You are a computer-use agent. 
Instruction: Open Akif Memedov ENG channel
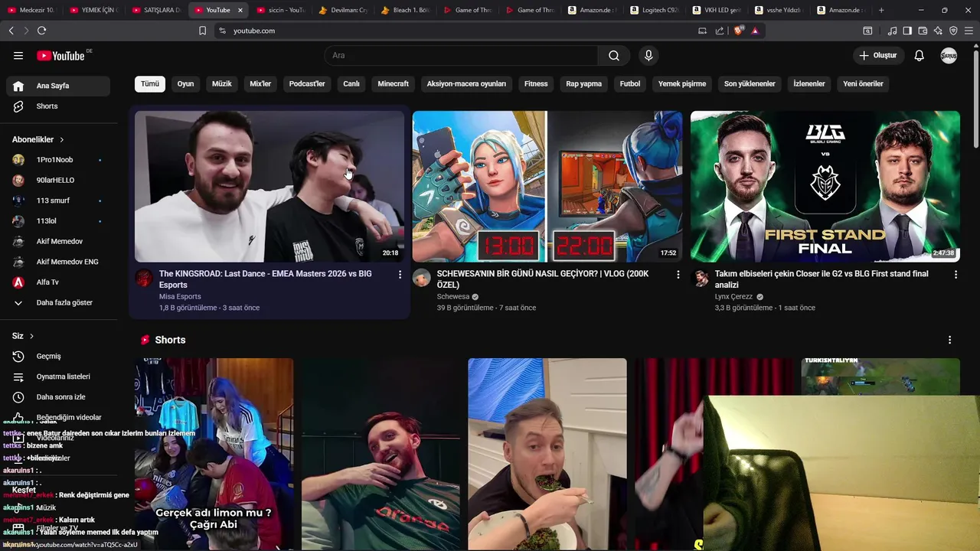[59, 262]
